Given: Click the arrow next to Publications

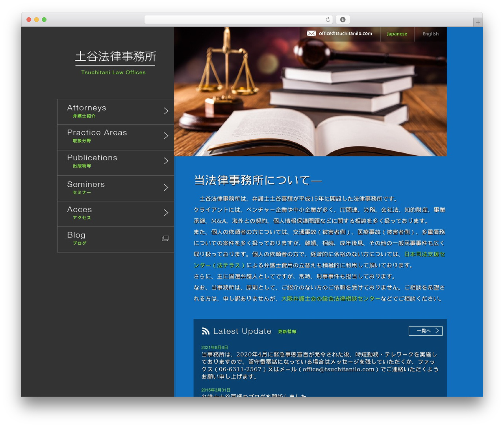Looking at the screenshot, I should coord(166,161).
